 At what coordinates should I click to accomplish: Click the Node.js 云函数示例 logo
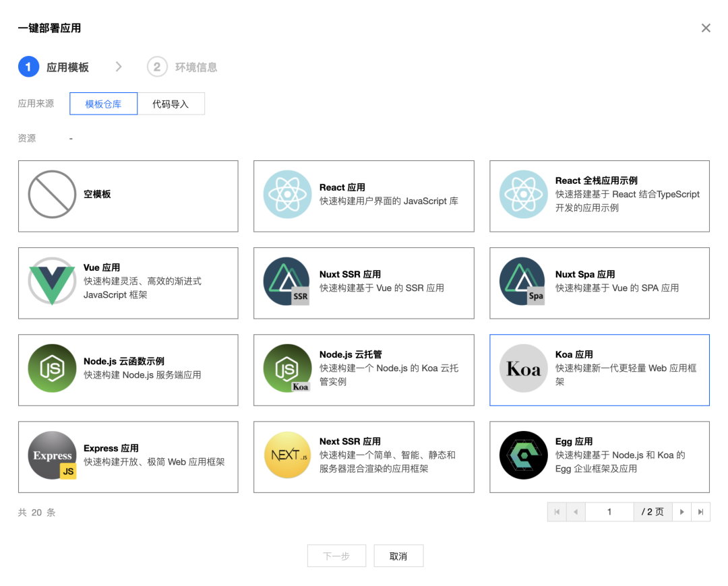[x=52, y=368]
